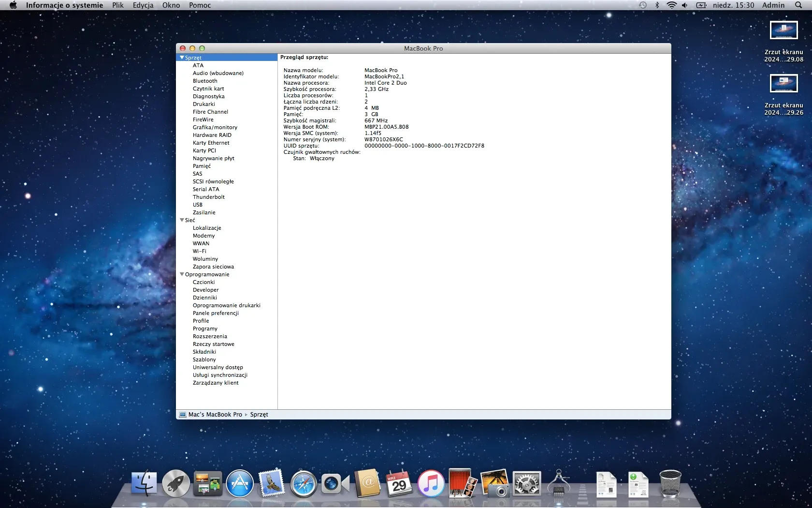Select Diagnostyka in the sidebar
The image size is (812, 508).
(x=209, y=96)
